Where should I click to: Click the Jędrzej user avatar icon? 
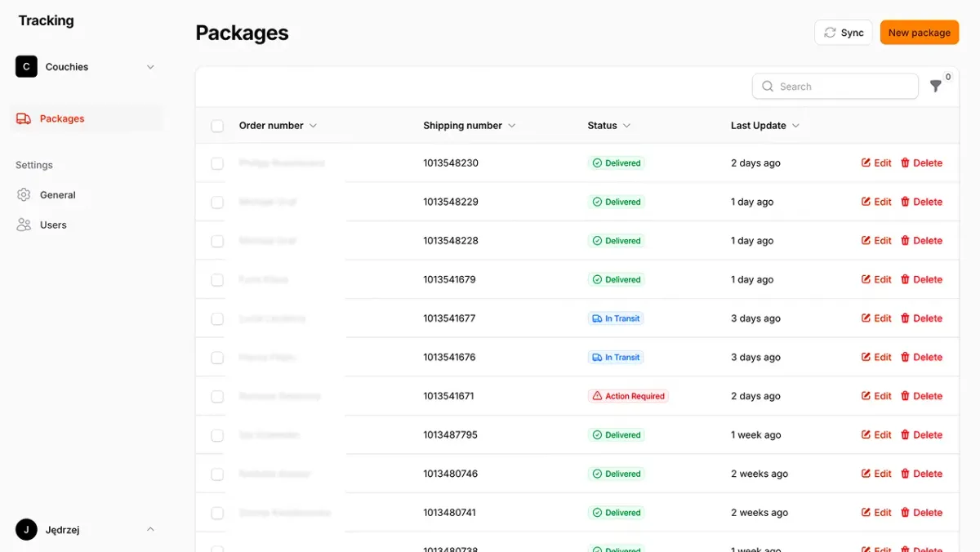pyautogui.click(x=26, y=530)
